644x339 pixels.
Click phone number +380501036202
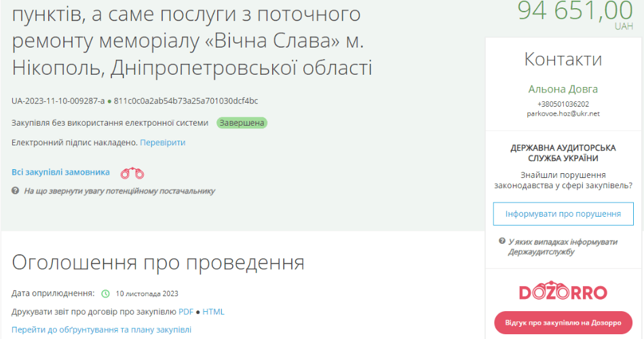point(563,104)
